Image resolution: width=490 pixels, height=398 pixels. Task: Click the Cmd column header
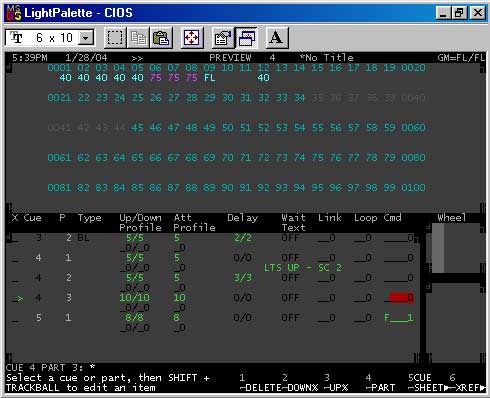pos(392,218)
